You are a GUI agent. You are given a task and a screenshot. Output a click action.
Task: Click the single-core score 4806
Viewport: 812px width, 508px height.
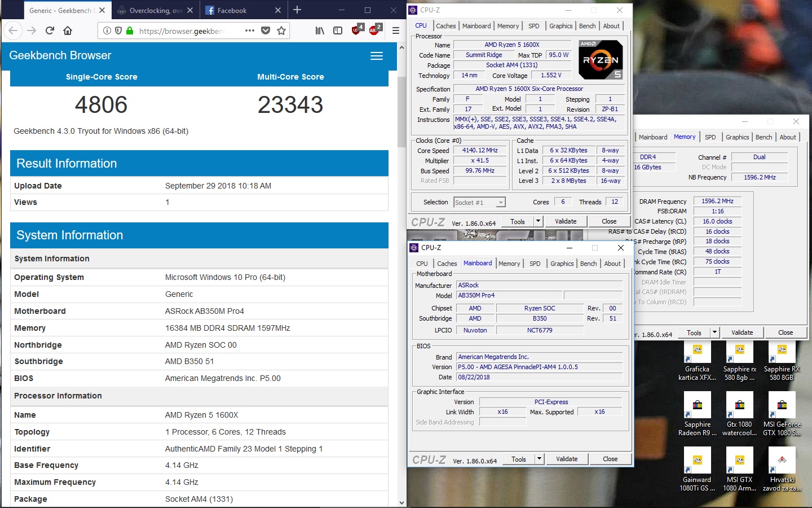click(101, 105)
